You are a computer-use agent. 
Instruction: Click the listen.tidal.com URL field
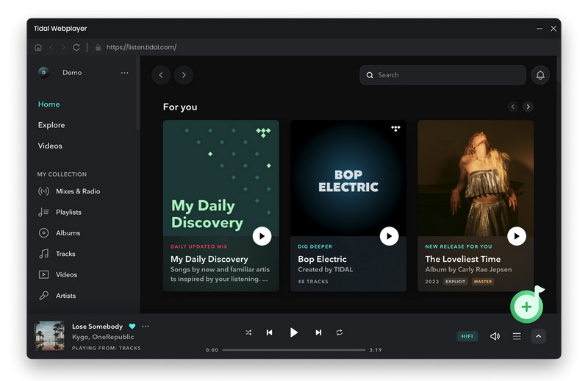(x=141, y=47)
